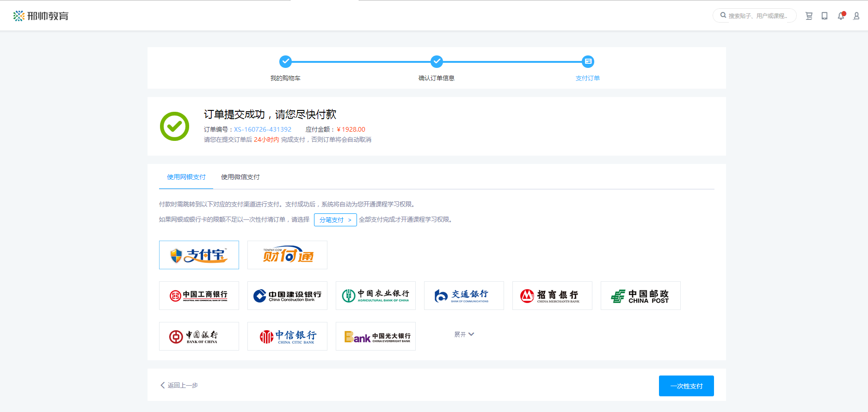The width and height of the screenshot is (868, 412).
Task: Click the mobile device icon in header
Action: tap(825, 16)
